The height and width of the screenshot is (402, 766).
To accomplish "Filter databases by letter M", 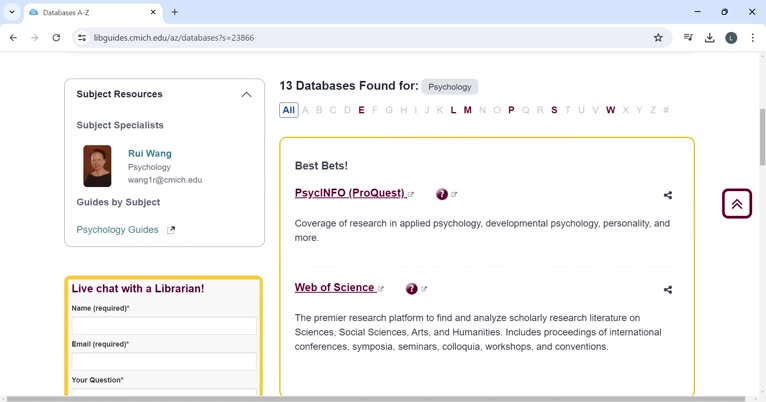I will (x=468, y=110).
